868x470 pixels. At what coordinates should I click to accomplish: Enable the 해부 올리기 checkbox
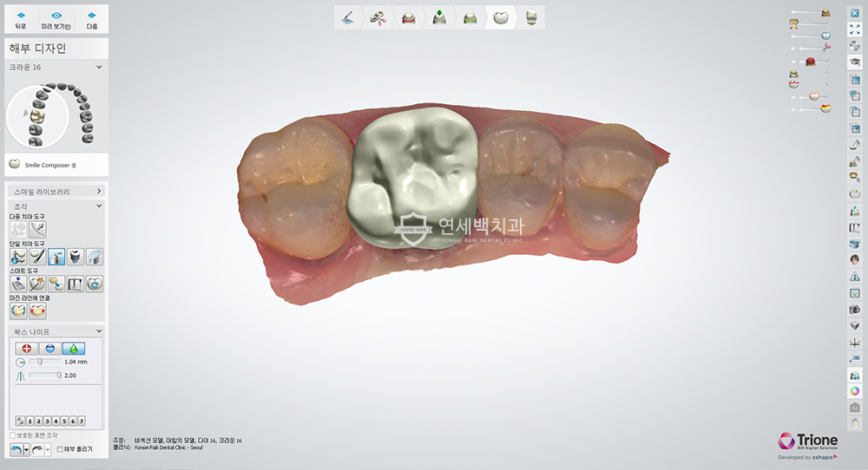[x=60, y=449]
